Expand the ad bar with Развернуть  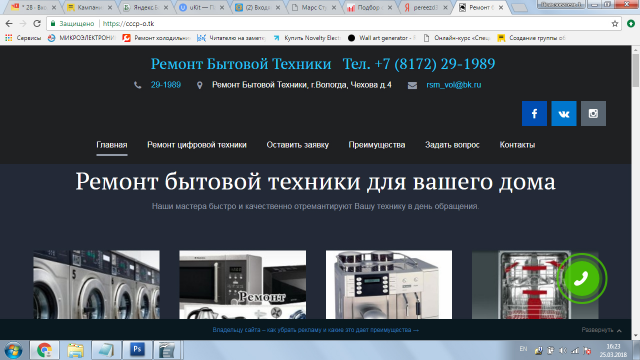click(601, 330)
